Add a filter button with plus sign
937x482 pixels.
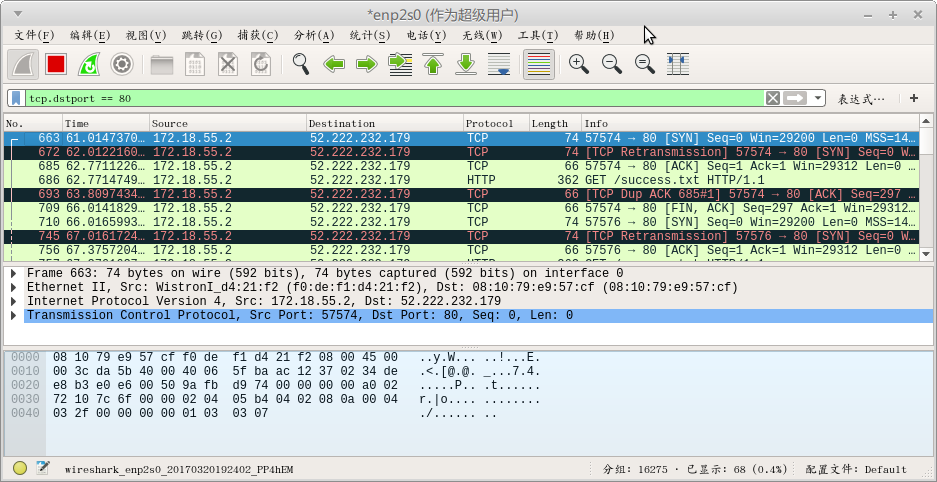click(914, 98)
